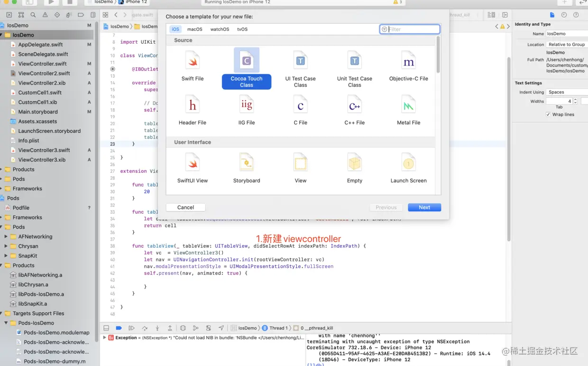The width and height of the screenshot is (588, 366).
Task: Select the C++ File template
Action: click(355, 111)
